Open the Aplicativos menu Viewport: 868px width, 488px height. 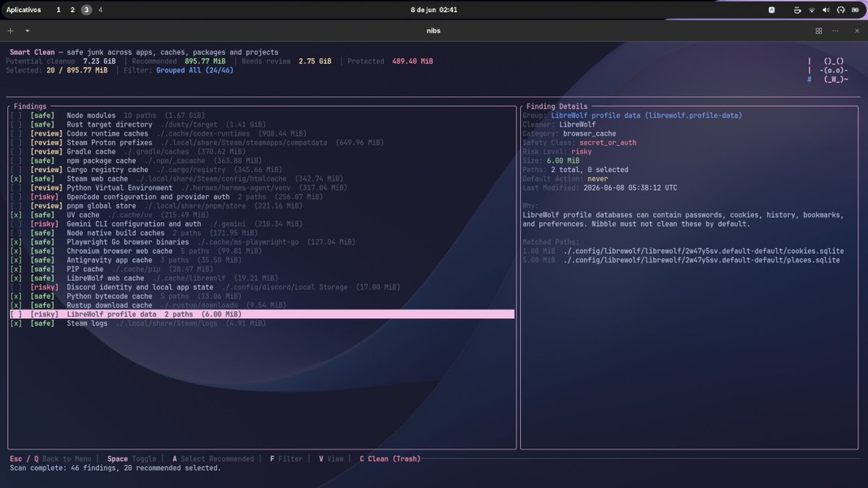pos(23,10)
